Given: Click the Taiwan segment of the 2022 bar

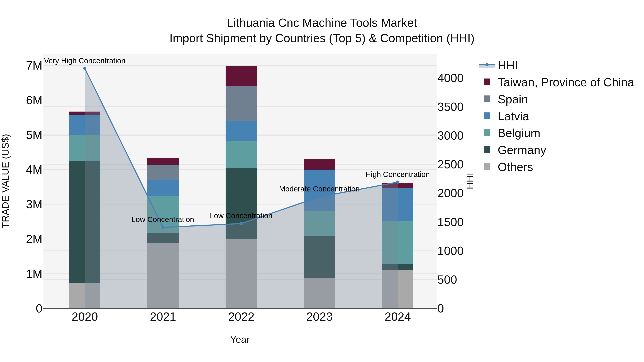Looking at the screenshot, I should (x=241, y=76).
